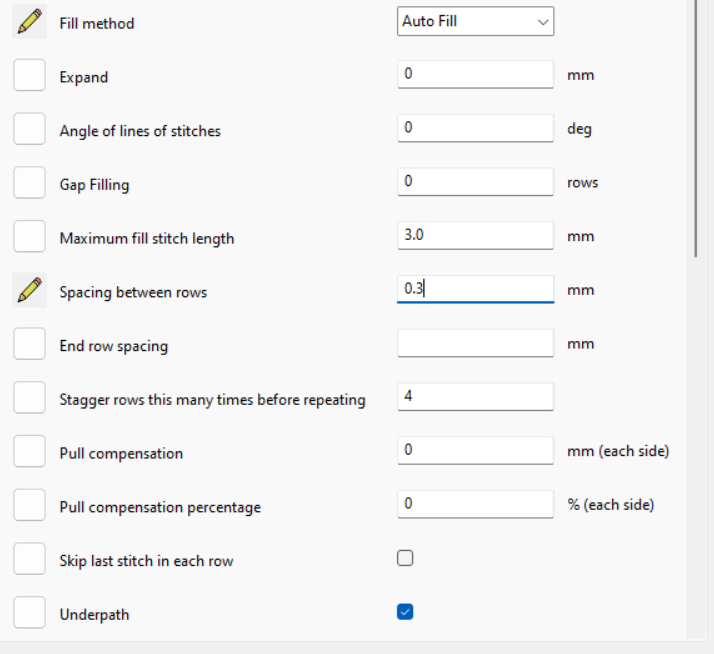Click the Stagger rows value field

coord(475,397)
